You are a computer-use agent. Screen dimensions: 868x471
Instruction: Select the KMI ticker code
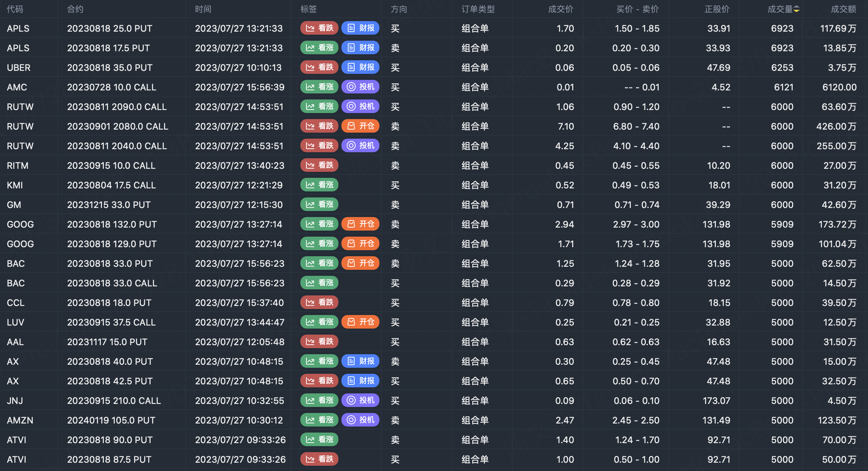pyautogui.click(x=15, y=185)
